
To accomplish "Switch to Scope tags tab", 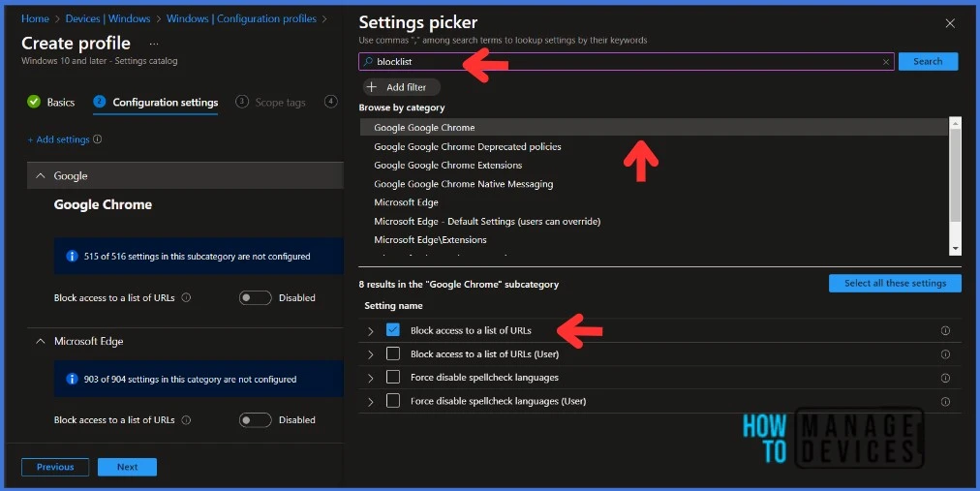I will tap(270, 103).
